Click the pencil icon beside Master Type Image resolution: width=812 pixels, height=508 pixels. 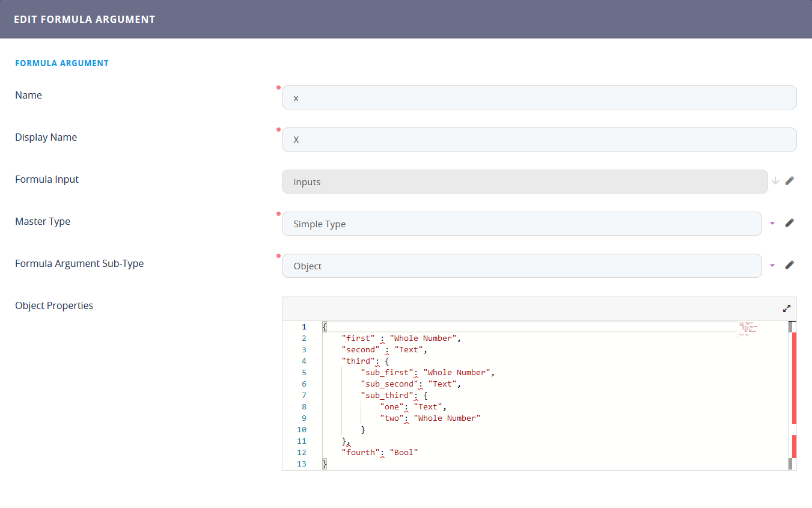[790, 222]
